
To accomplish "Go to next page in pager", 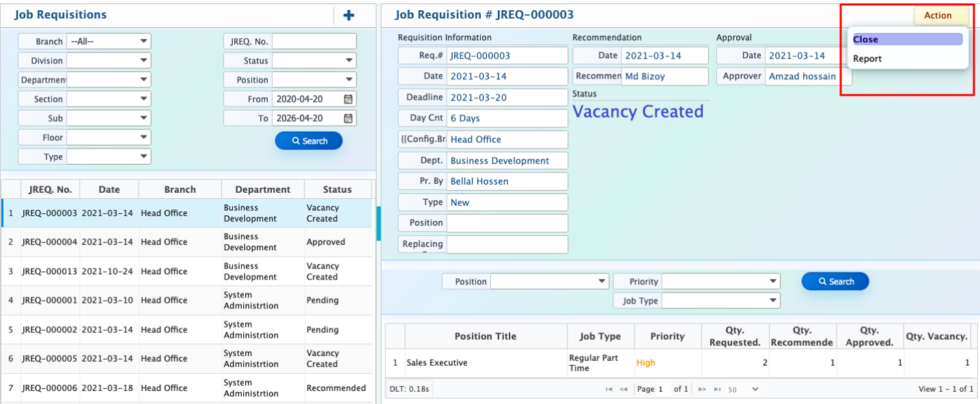I will [x=701, y=390].
